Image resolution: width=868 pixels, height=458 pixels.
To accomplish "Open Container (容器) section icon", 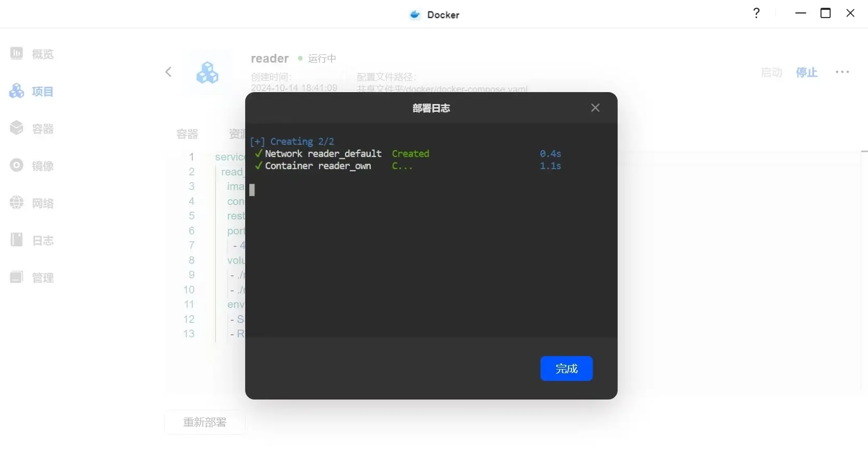I will (17, 128).
